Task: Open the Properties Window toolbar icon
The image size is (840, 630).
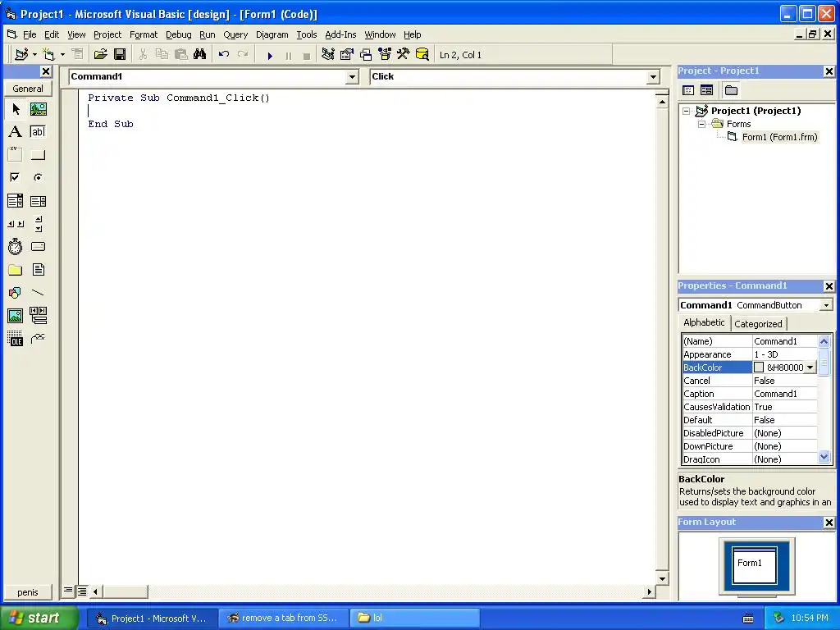Action: click(x=347, y=54)
